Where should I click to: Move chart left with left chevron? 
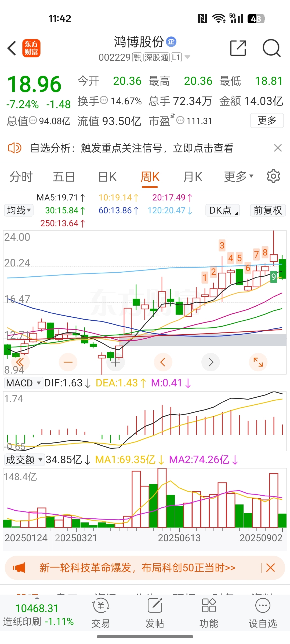click(x=163, y=362)
